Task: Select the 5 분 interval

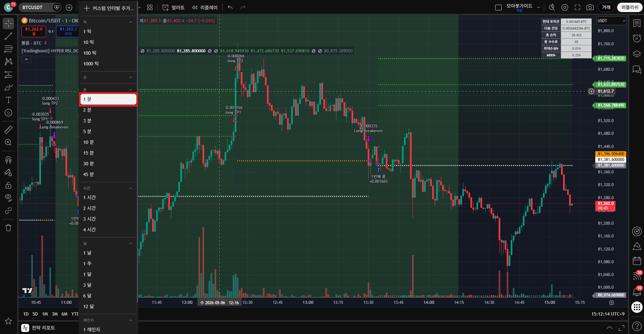Action: pyautogui.click(x=108, y=131)
